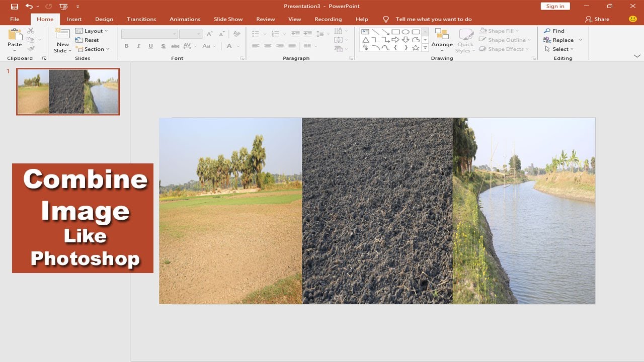Toggle Italic formatting
Screen dimensions: 644x362
point(138,46)
